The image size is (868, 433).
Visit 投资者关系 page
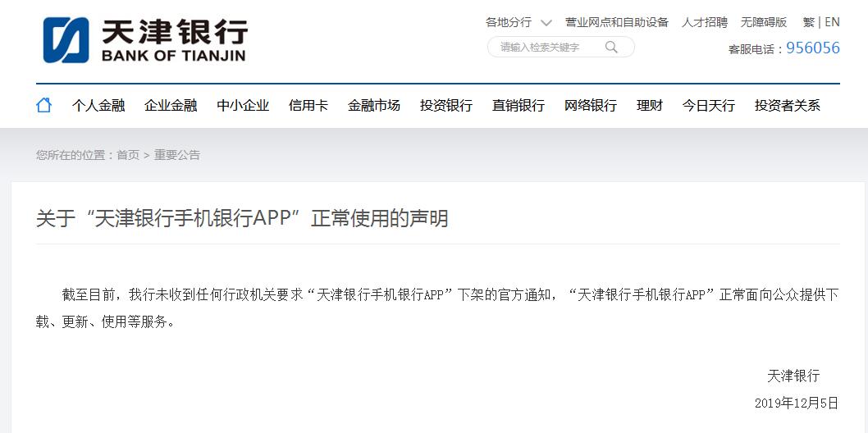click(788, 106)
